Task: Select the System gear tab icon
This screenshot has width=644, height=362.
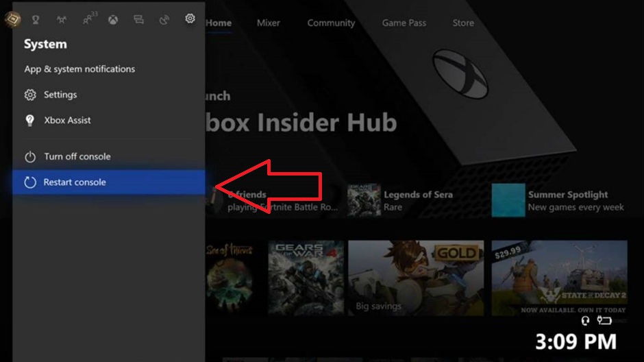Action: tap(190, 19)
